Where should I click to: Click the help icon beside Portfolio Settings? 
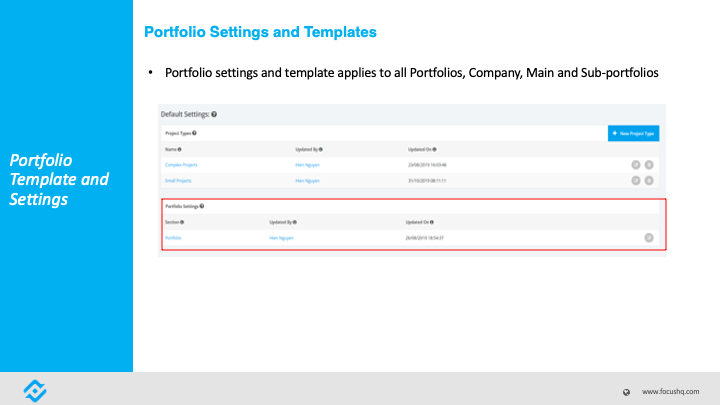(x=202, y=206)
